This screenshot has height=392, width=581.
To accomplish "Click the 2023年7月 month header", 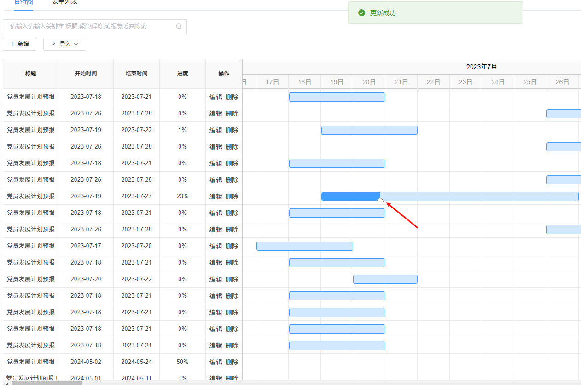I will pos(482,67).
